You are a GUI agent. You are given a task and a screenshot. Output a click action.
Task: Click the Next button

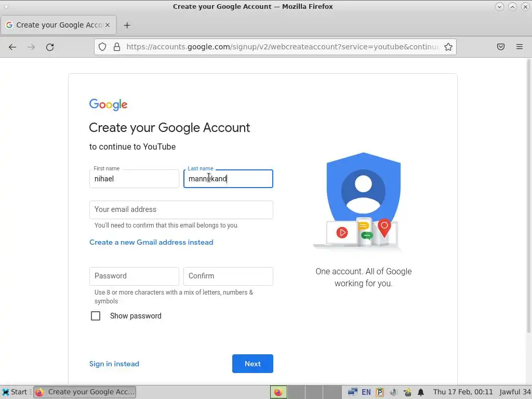click(x=252, y=364)
